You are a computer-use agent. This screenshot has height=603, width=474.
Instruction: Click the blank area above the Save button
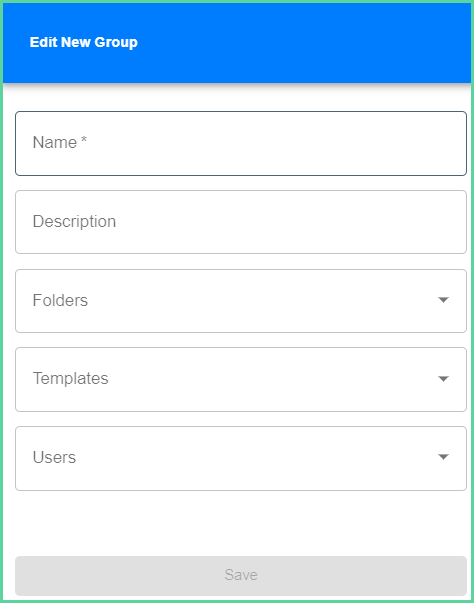pyautogui.click(x=241, y=523)
